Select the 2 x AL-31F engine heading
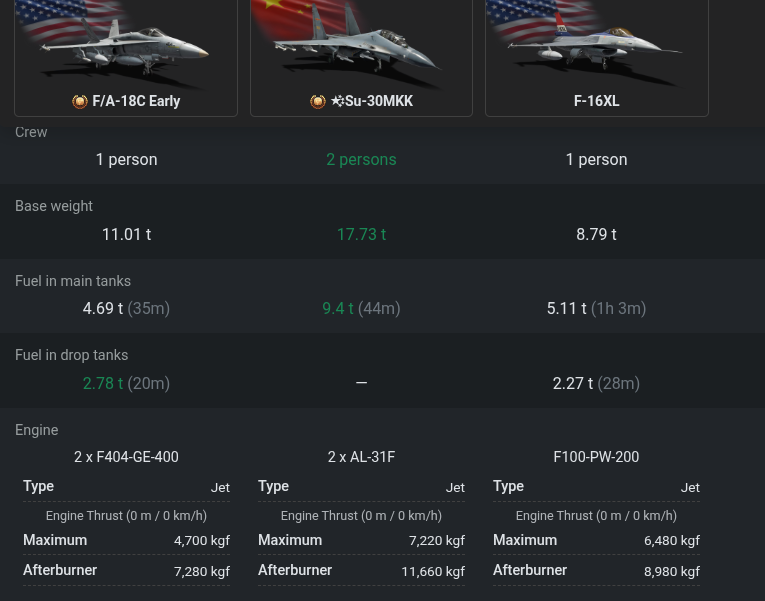This screenshot has width=765, height=601. pyautogui.click(x=362, y=457)
